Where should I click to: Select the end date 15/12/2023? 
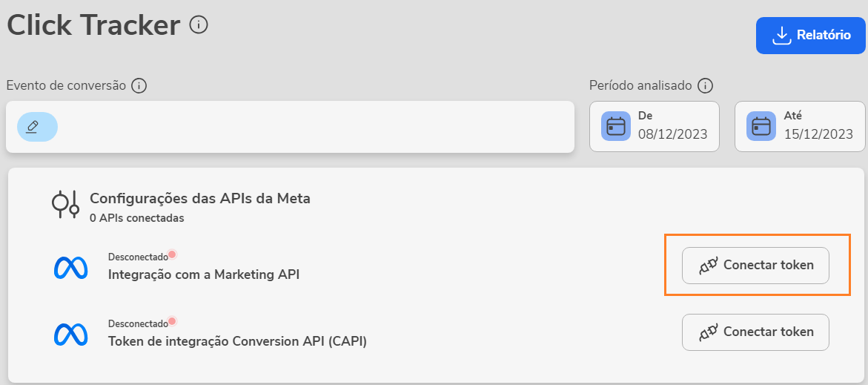click(818, 134)
